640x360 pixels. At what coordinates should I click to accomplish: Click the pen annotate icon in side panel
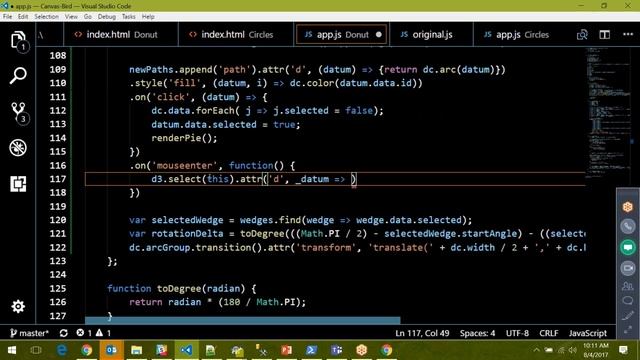coord(628,316)
